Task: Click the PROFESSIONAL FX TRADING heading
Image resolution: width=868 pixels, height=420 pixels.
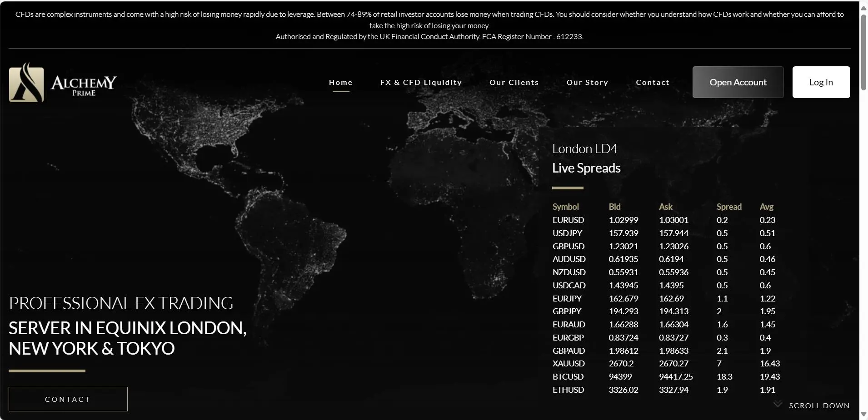Action: coord(121,303)
